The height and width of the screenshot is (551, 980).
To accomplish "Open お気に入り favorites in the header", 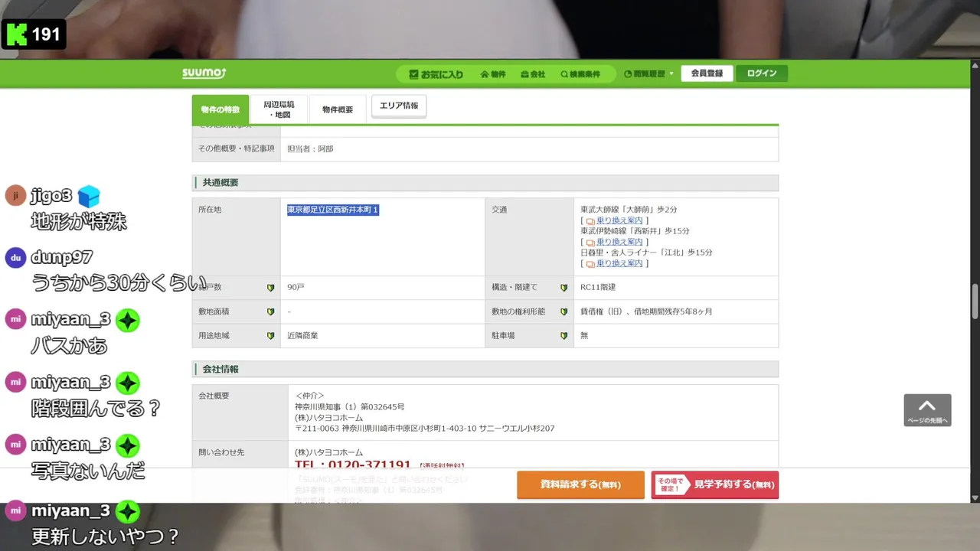I will [436, 74].
